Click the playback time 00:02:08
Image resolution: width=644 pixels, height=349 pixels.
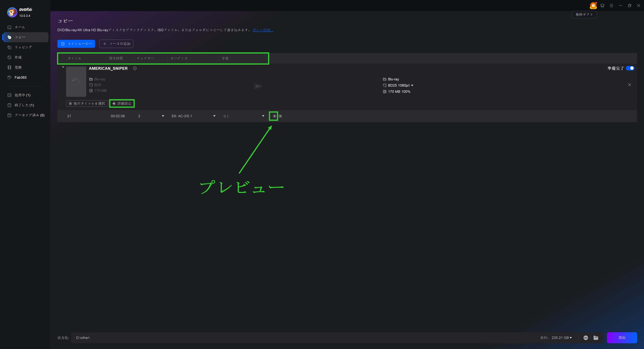point(118,116)
